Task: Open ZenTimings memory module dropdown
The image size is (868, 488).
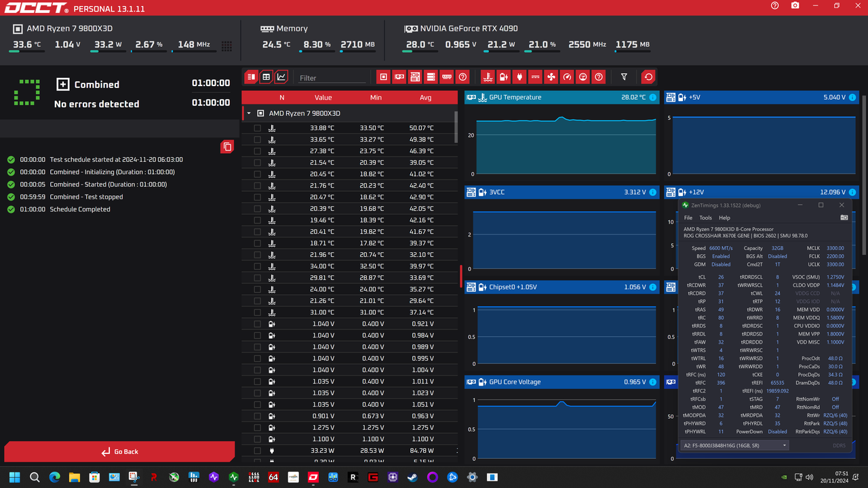Action: (734, 445)
